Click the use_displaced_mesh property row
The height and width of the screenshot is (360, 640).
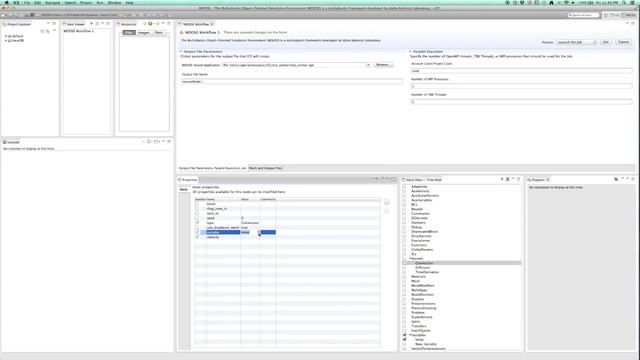click(287, 228)
